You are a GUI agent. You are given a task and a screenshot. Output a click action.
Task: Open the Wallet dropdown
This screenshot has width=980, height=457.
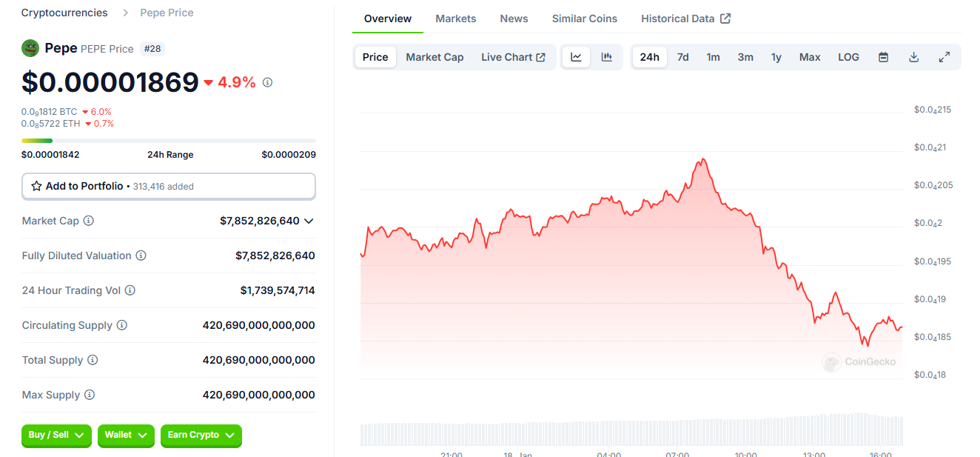126,436
